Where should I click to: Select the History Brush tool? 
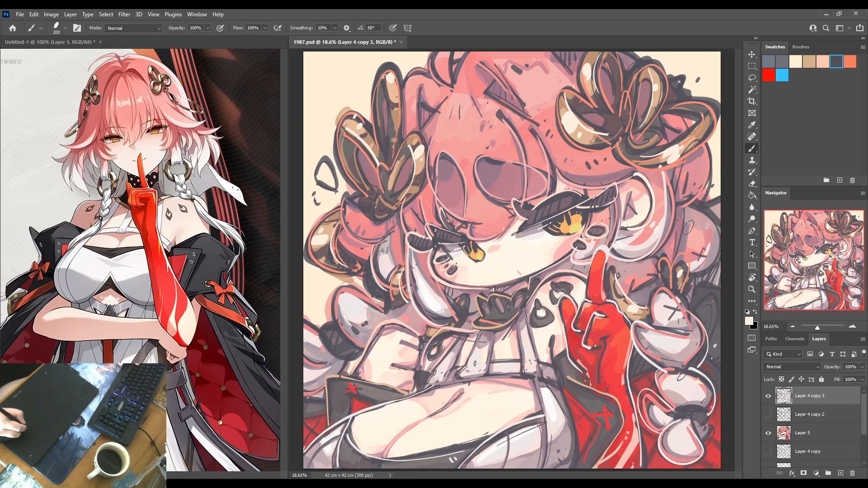pyautogui.click(x=752, y=172)
